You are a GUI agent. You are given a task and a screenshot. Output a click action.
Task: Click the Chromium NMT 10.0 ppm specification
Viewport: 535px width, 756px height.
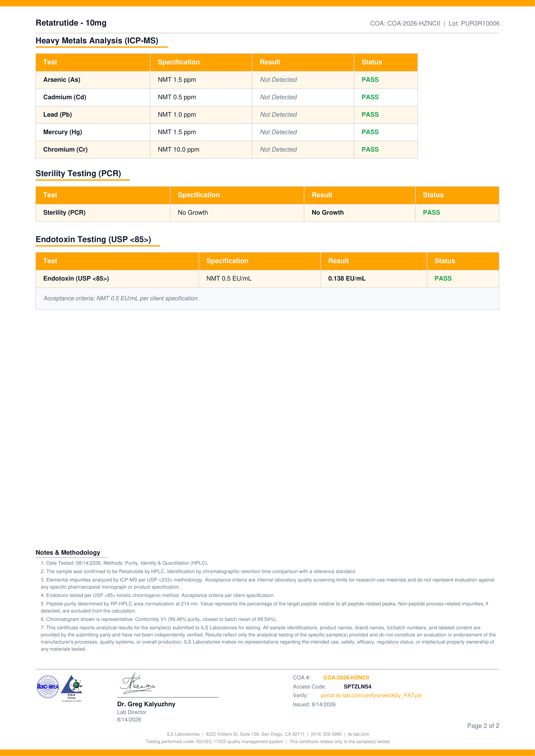tap(179, 150)
